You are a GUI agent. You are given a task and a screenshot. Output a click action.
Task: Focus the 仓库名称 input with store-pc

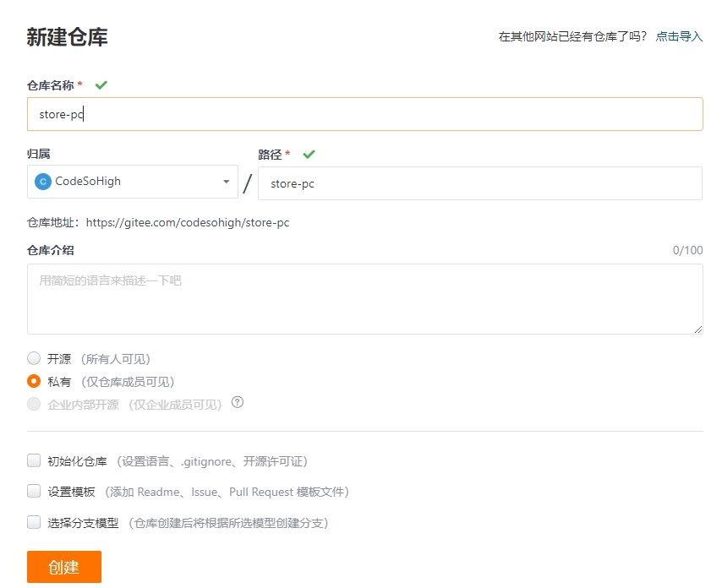click(364, 114)
